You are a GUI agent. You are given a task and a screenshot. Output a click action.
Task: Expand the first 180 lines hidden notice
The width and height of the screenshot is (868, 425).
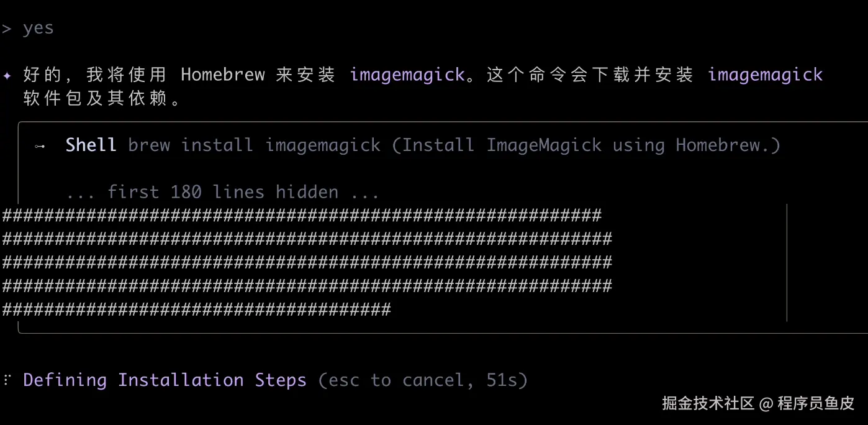223,191
